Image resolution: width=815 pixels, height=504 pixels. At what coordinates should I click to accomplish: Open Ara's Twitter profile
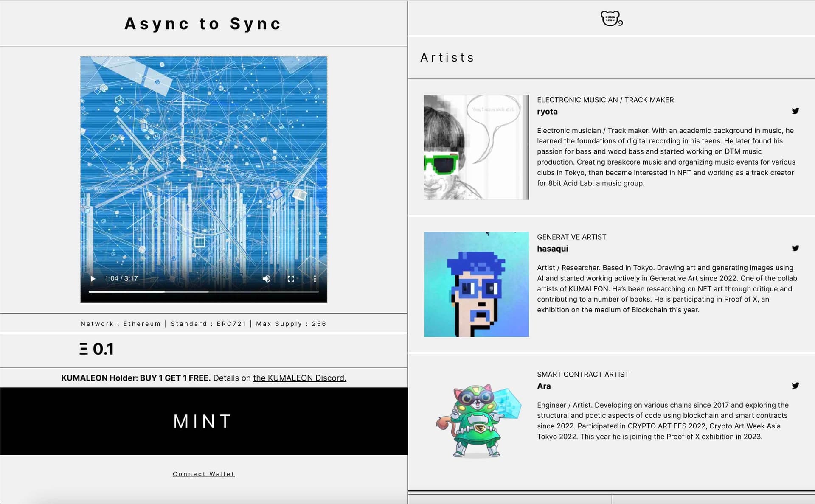(x=795, y=386)
